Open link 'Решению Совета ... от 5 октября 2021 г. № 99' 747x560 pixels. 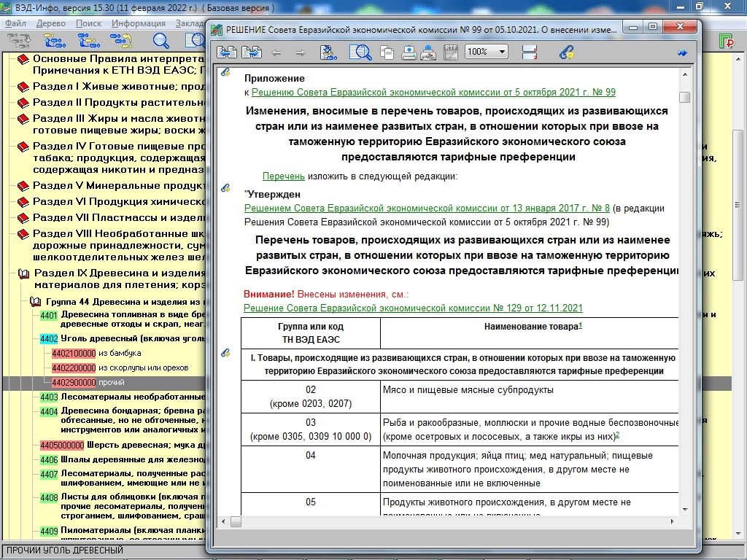pyautogui.click(x=433, y=93)
